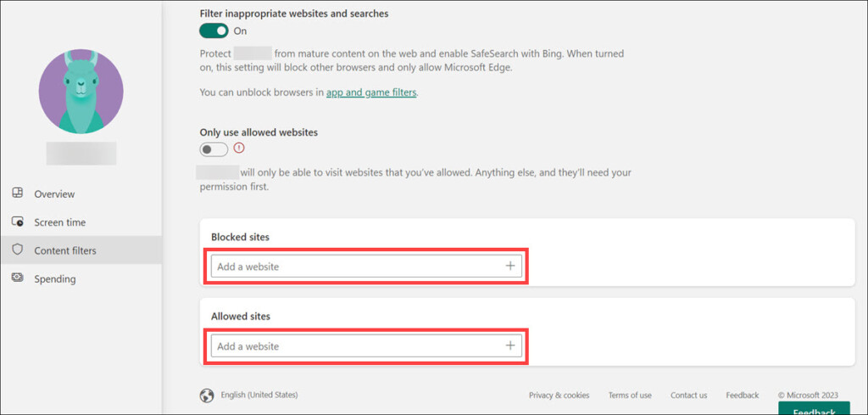Click the Overview dashboard icon in sidebar

18,193
